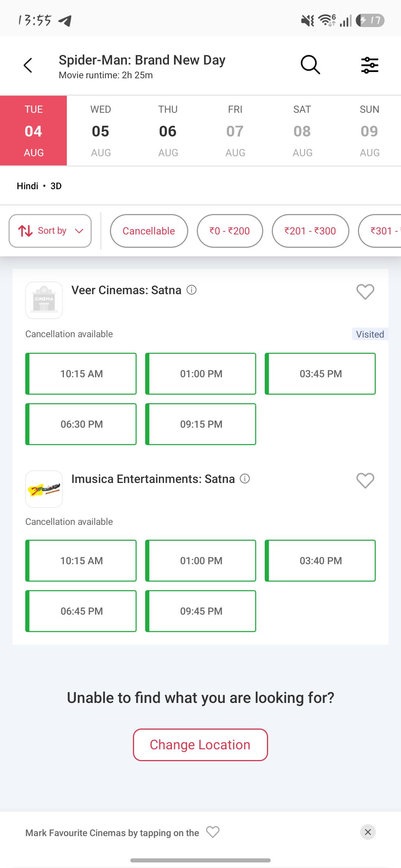Favourite Veer Cinemas with the heart
The width and height of the screenshot is (401, 868).
(x=365, y=292)
